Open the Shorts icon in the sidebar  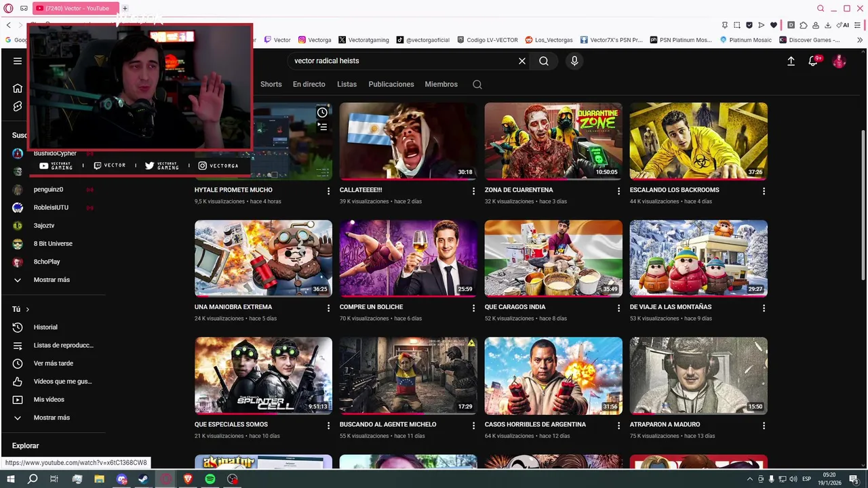pyautogui.click(x=18, y=106)
